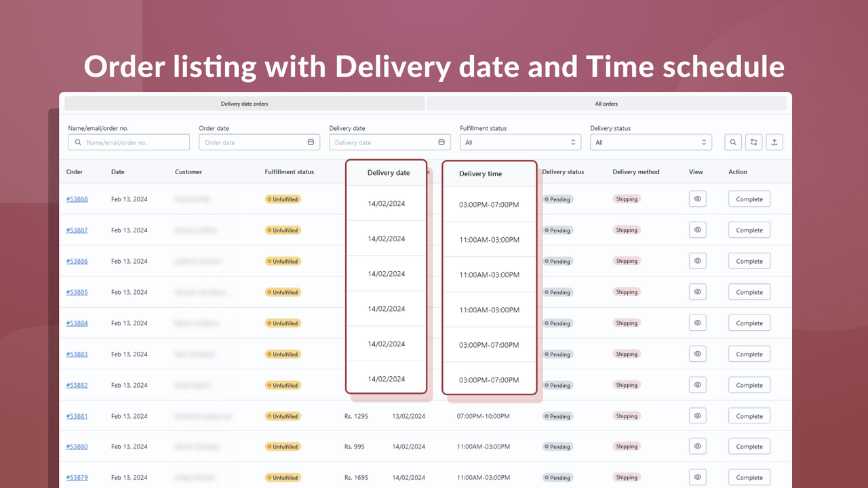Click the Fulfillment status column header
This screenshot has height=488, width=868.
click(x=290, y=172)
